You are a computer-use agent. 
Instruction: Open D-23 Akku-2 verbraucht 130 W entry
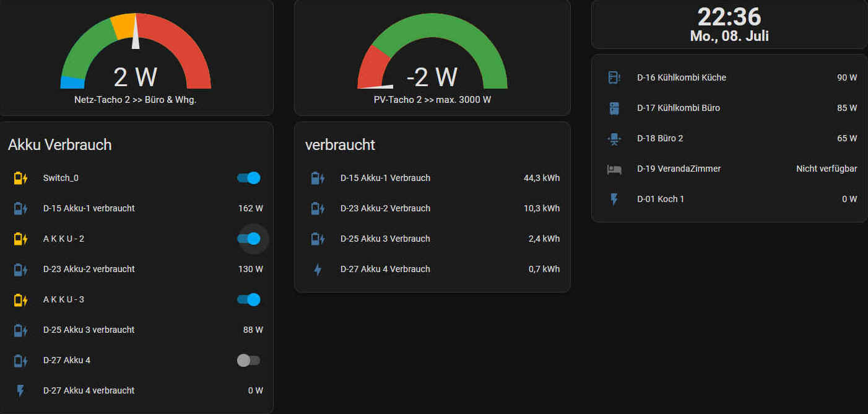[136, 269]
